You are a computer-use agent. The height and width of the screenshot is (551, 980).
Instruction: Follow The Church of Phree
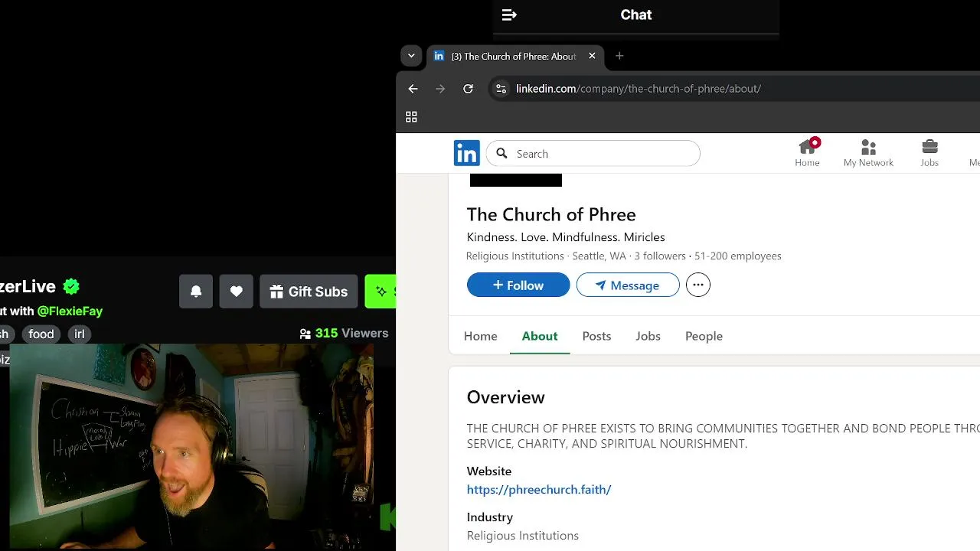click(518, 285)
